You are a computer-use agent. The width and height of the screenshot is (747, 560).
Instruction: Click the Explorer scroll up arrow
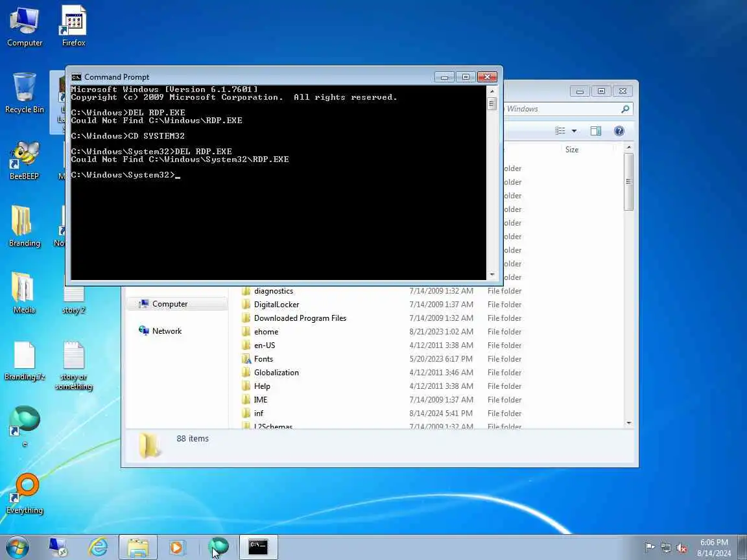point(629,148)
